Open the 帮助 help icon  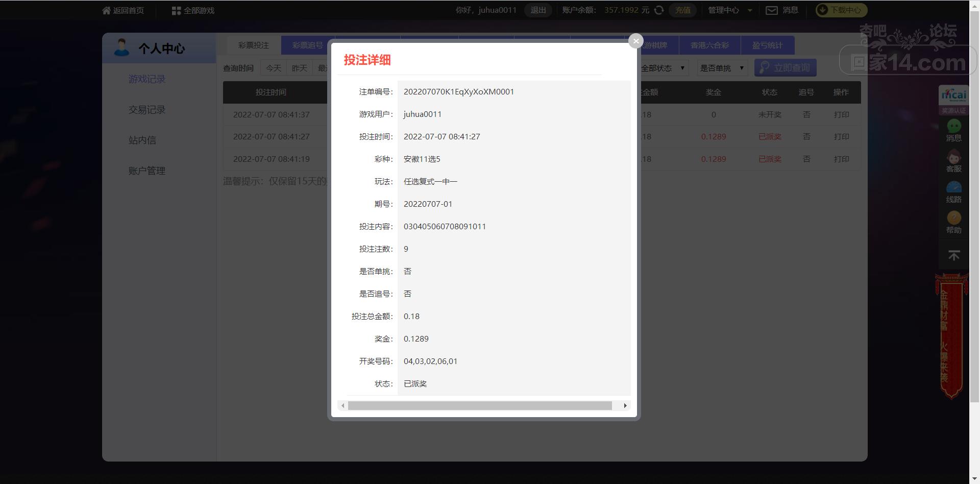point(953,219)
